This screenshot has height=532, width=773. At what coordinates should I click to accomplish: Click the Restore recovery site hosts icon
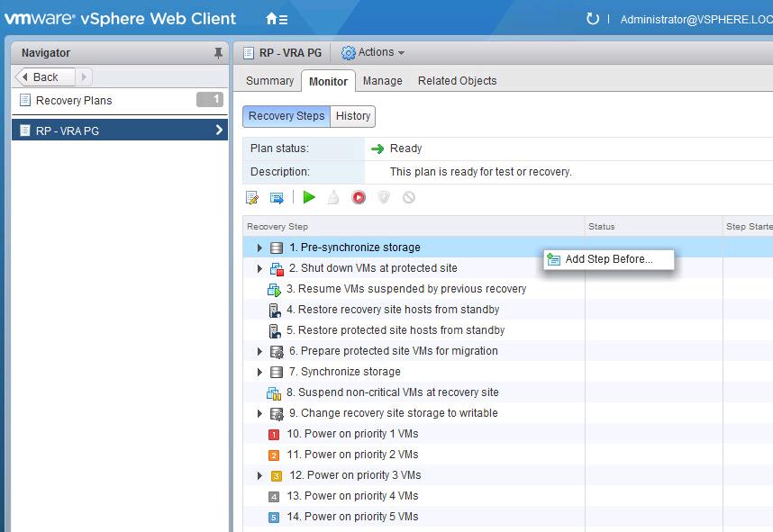point(275,311)
